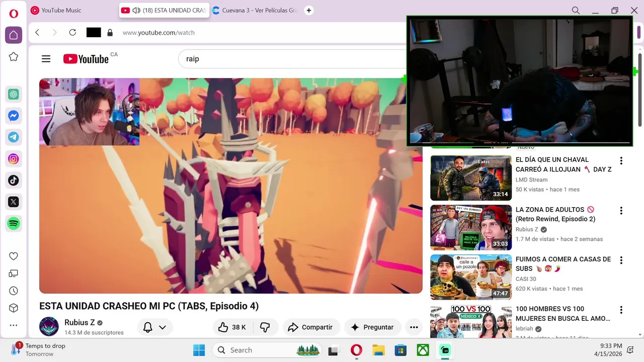The height and width of the screenshot is (362, 644).
Task: Open the Temps to drop weather widget
Action: (x=39, y=350)
